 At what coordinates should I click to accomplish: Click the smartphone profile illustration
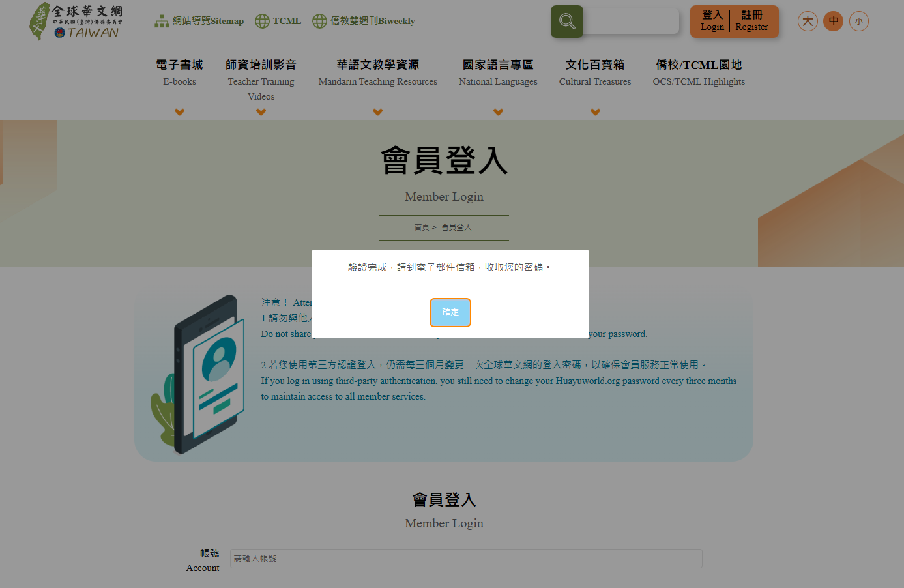[x=200, y=375]
